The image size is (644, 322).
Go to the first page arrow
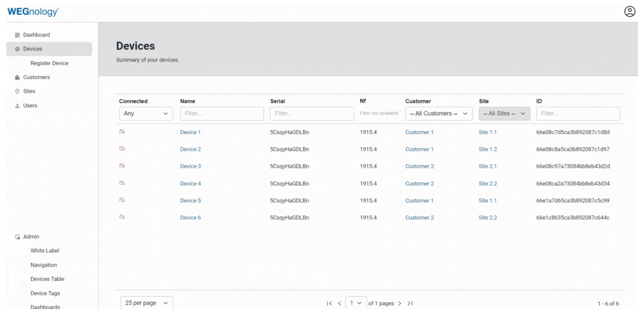(329, 303)
